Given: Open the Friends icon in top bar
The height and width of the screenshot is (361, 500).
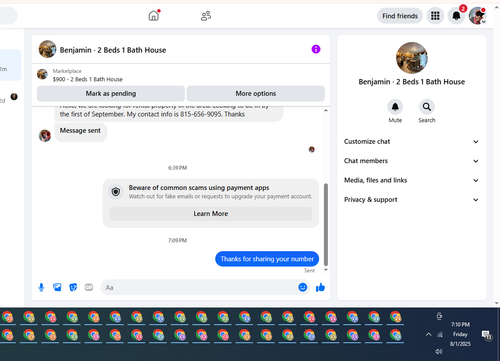Looking at the screenshot, I should point(206,16).
